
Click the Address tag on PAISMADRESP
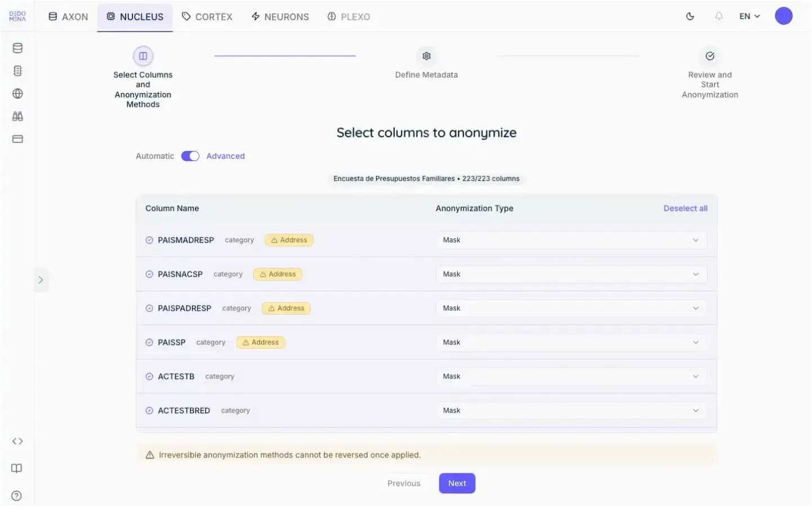point(289,240)
